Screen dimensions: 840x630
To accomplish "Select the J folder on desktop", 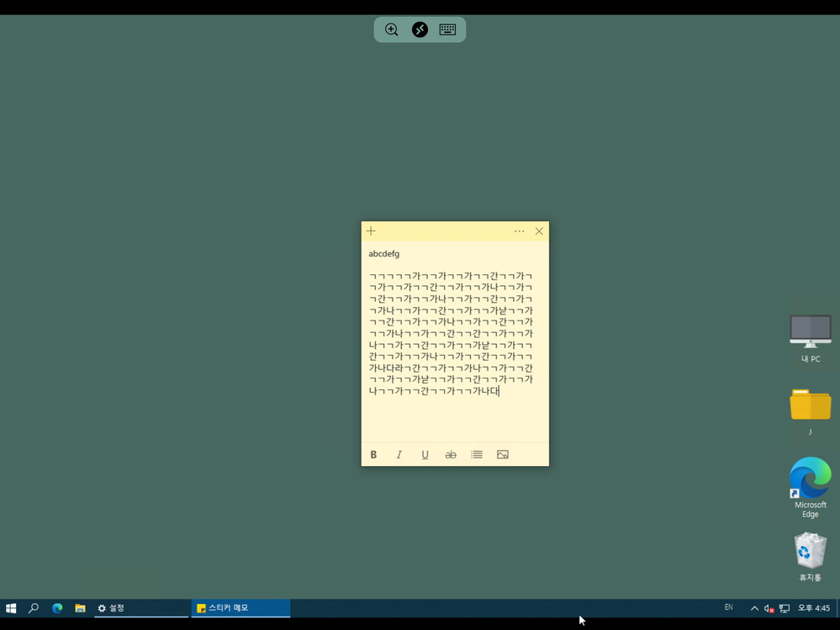I will click(810, 411).
